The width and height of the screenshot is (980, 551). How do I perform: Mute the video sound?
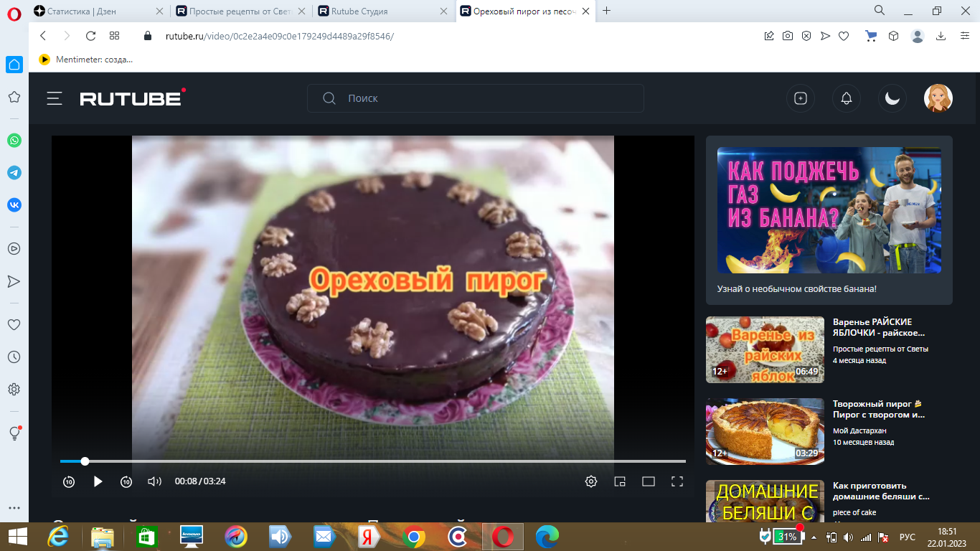[x=154, y=481]
